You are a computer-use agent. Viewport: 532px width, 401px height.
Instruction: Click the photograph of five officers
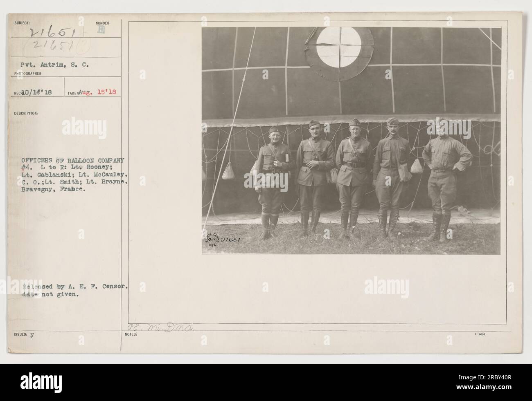351,141
